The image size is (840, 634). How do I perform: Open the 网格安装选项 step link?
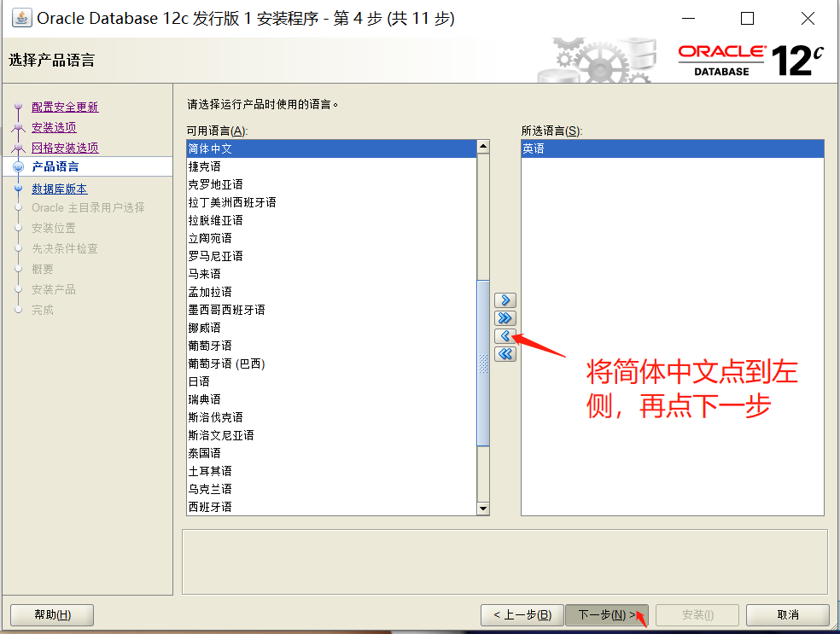click(x=65, y=148)
